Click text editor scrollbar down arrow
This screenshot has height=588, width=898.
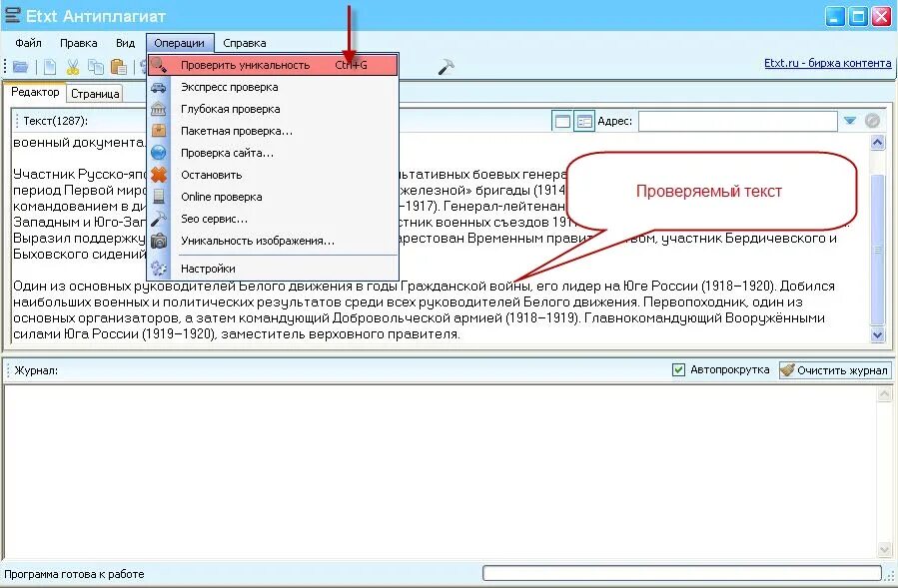click(x=877, y=335)
